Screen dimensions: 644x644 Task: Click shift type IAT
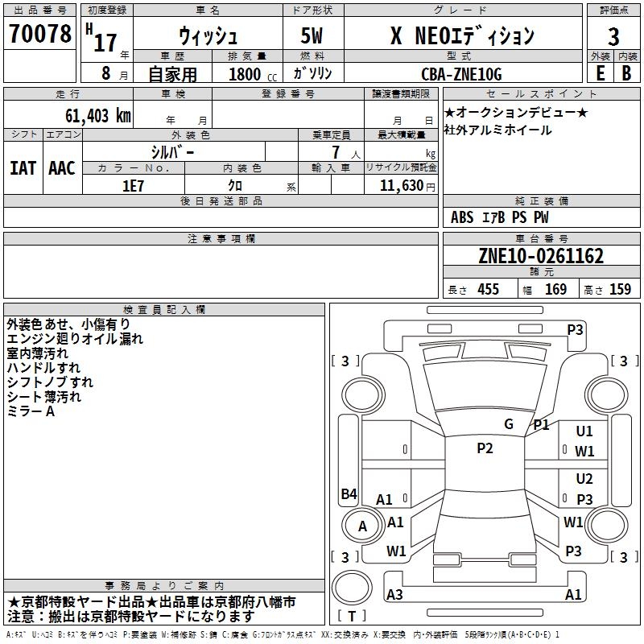[23, 168]
